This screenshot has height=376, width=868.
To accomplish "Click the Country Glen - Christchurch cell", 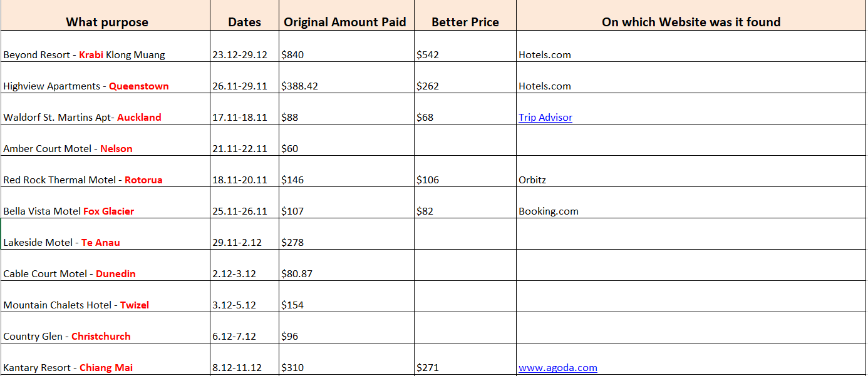I will [105, 328].
